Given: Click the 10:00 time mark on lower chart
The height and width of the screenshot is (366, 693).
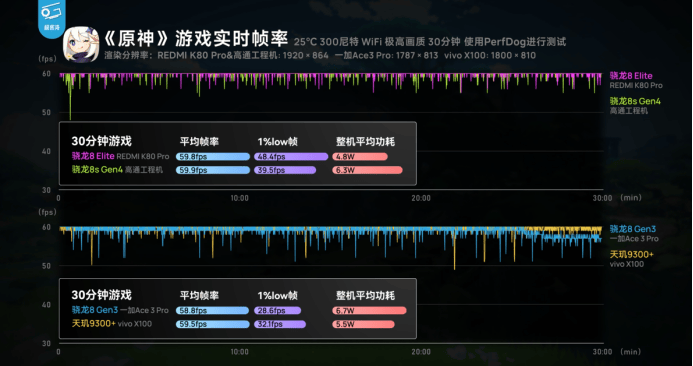Looking at the screenshot, I should point(239,352).
